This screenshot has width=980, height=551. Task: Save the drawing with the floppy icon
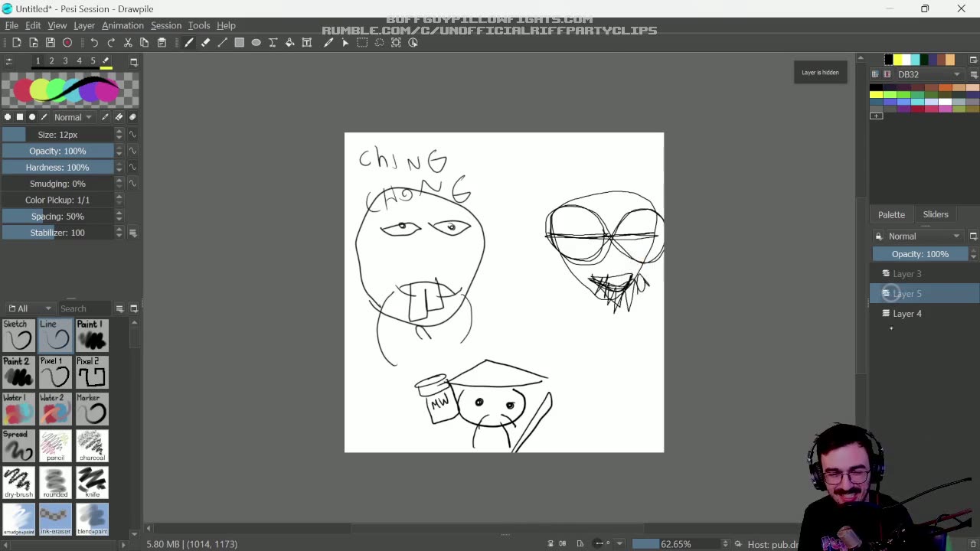pyautogui.click(x=51, y=43)
